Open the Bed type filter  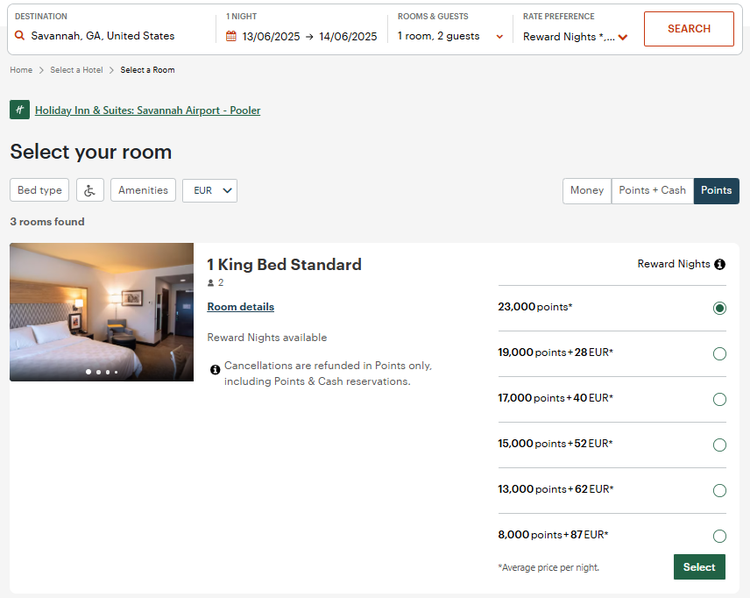40,190
